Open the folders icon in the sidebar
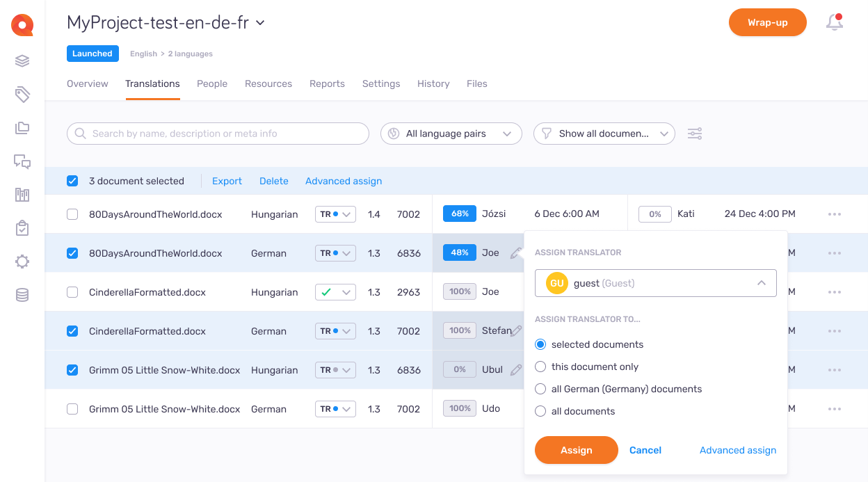Image resolution: width=868 pixels, height=482 pixels. 22,128
